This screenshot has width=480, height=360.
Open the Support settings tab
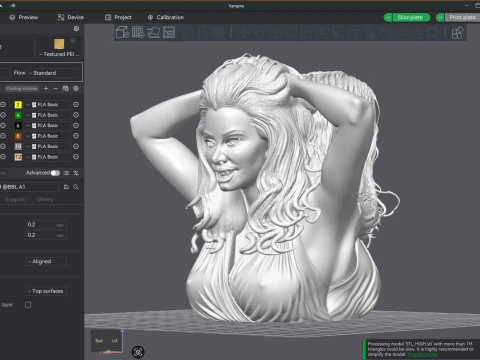pyautogui.click(x=15, y=199)
